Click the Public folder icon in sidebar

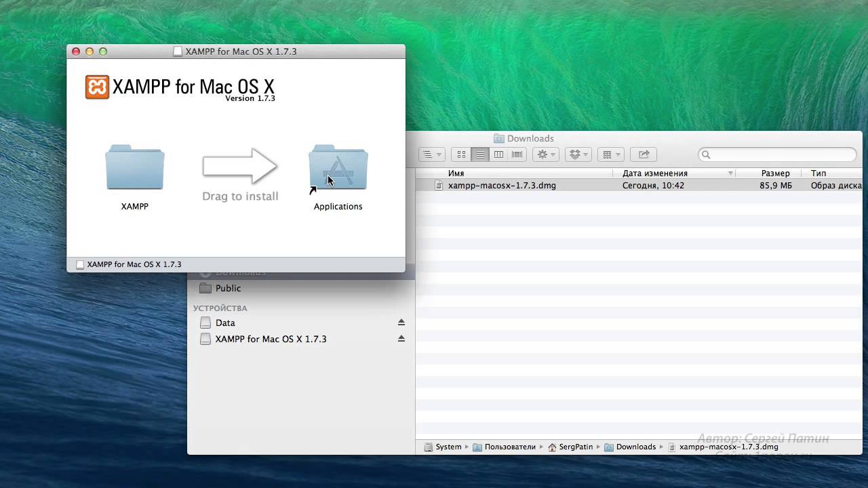[x=205, y=288]
